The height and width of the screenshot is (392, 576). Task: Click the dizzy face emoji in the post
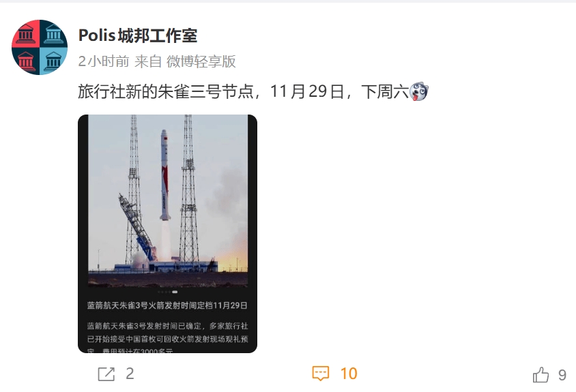419,91
